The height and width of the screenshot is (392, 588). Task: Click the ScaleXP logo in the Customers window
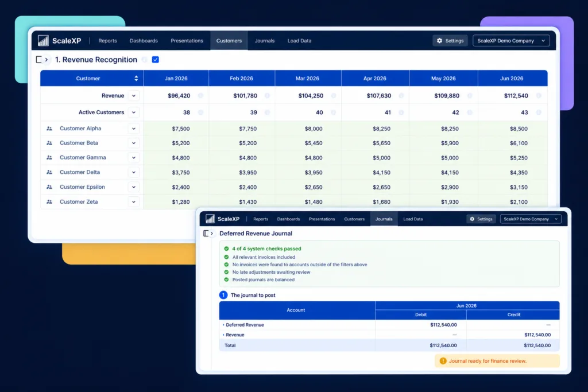pyautogui.click(x=59, y=41)
